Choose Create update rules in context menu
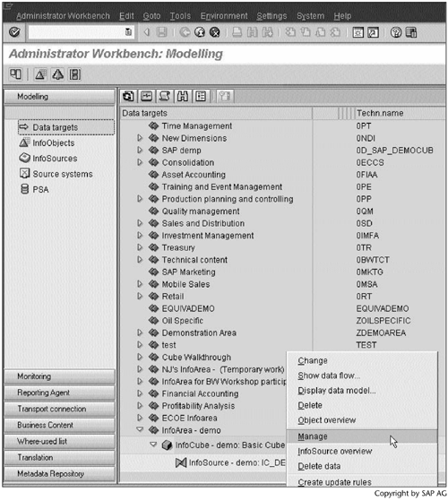Viewport: 448px width, 501px height. click(362, 482)
